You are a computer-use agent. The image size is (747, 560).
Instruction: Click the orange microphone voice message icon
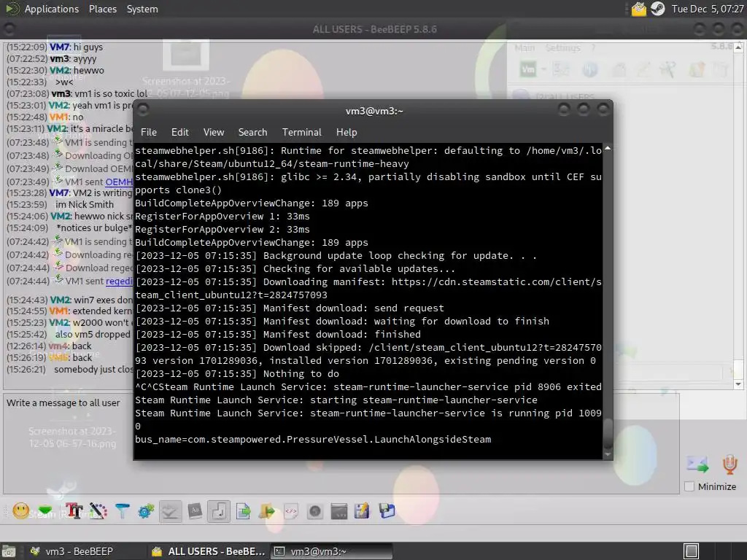pyautogui.click(x=729, y=464)
